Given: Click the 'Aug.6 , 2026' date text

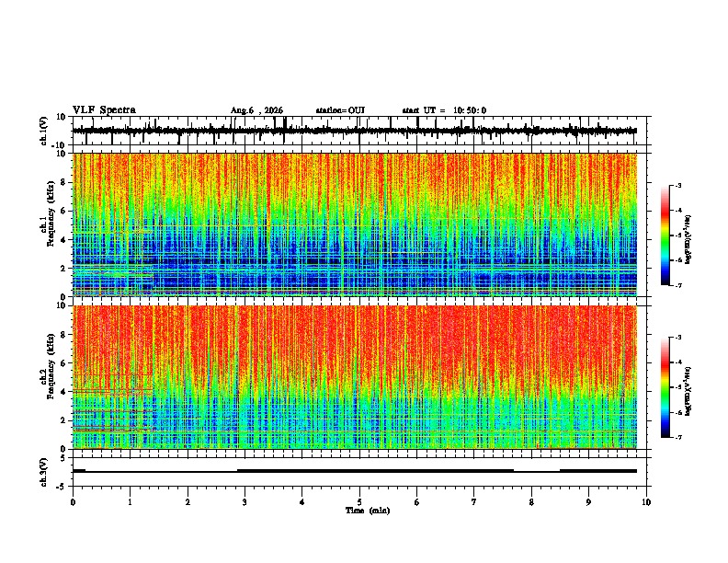Looking at the screenshot, I should [256, 110].
